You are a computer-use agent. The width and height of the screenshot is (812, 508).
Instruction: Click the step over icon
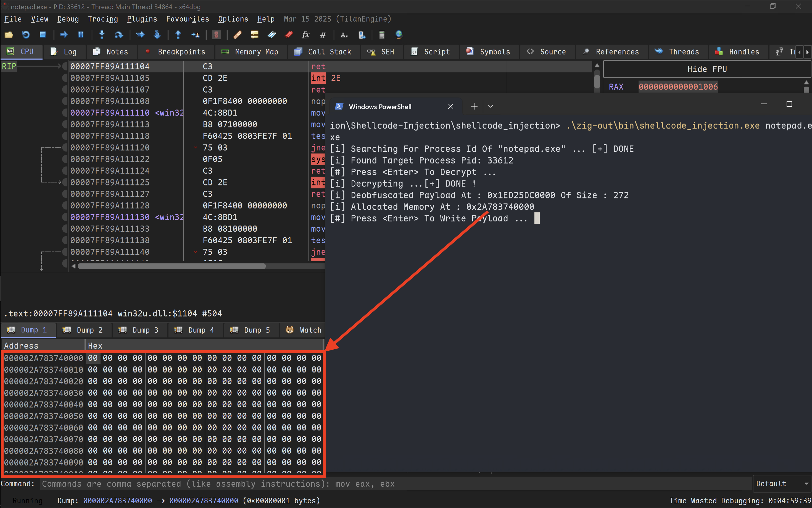click(x=119, y=35)
